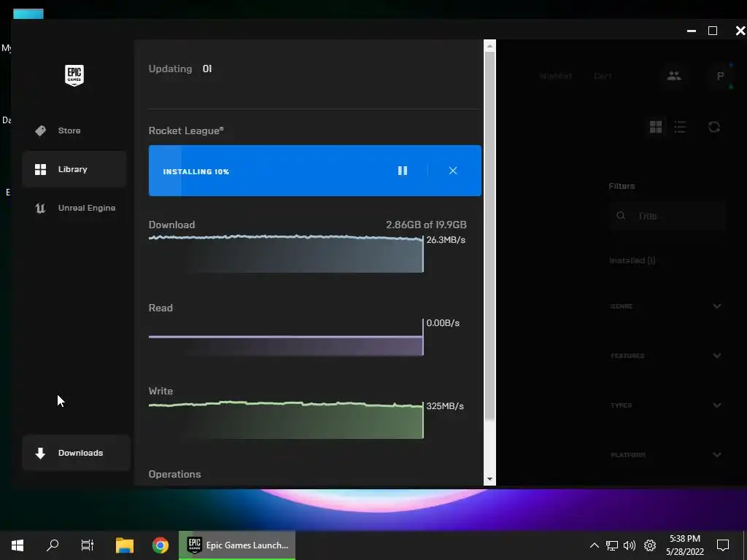Screen dimensions: 747x560
Task: Click the Write graph
Action: [286, 420]
